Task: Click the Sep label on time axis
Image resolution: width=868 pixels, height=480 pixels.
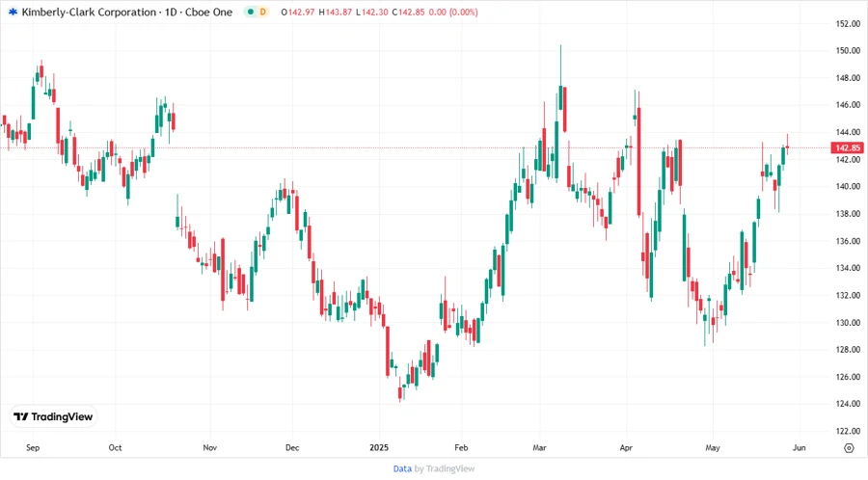Action: pyautogui.click(x=33, y=448)
